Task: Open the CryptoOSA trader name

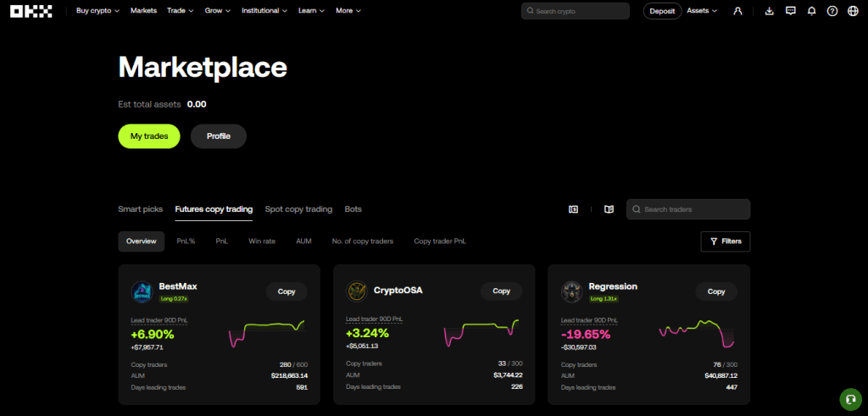Action: (x=398, y=291)
